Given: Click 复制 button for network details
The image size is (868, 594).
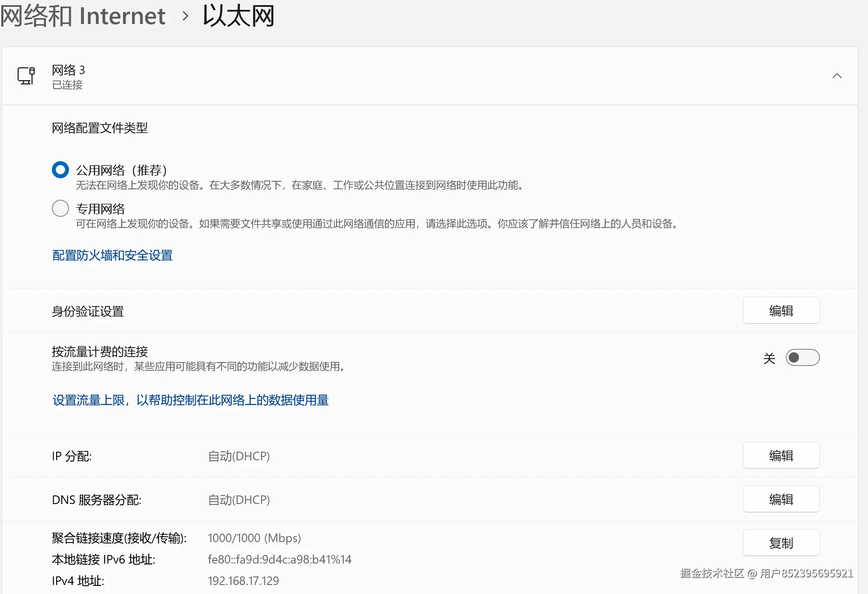Looking at the screenshot, I should (x=781, y=543).
